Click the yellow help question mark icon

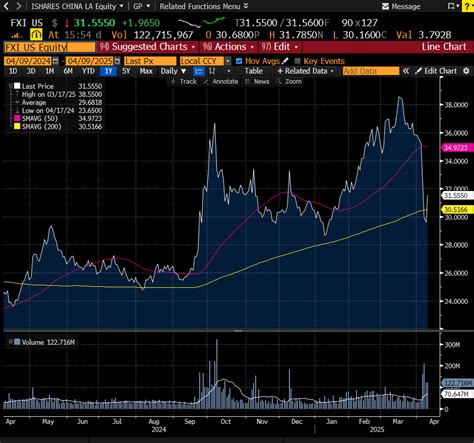coord(467,6)
